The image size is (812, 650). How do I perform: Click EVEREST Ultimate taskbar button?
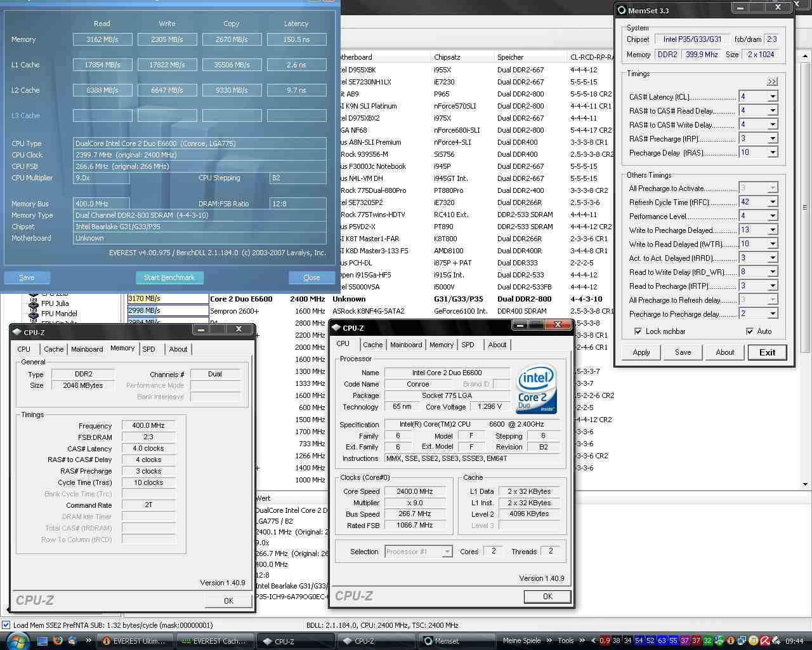tap(135, 641)
